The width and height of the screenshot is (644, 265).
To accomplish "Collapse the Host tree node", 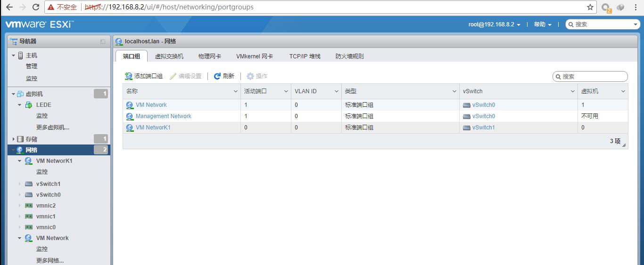I will (x=13, y=56).
